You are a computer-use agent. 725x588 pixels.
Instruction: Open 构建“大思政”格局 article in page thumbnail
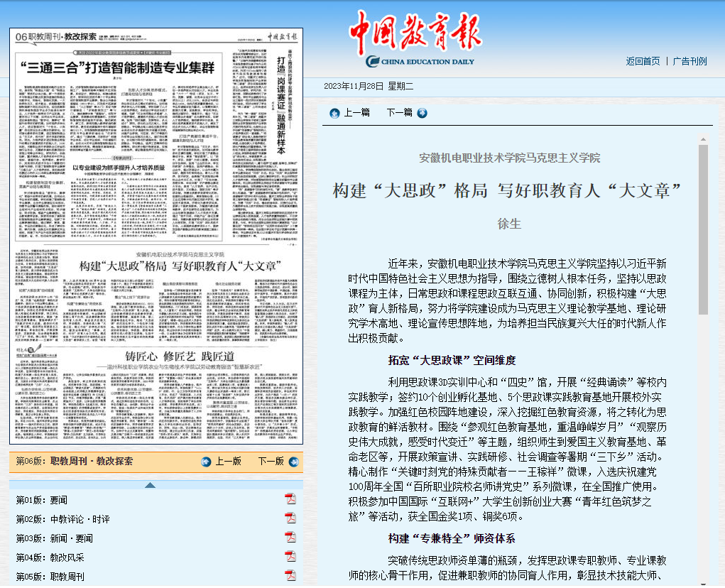(180, 266)
